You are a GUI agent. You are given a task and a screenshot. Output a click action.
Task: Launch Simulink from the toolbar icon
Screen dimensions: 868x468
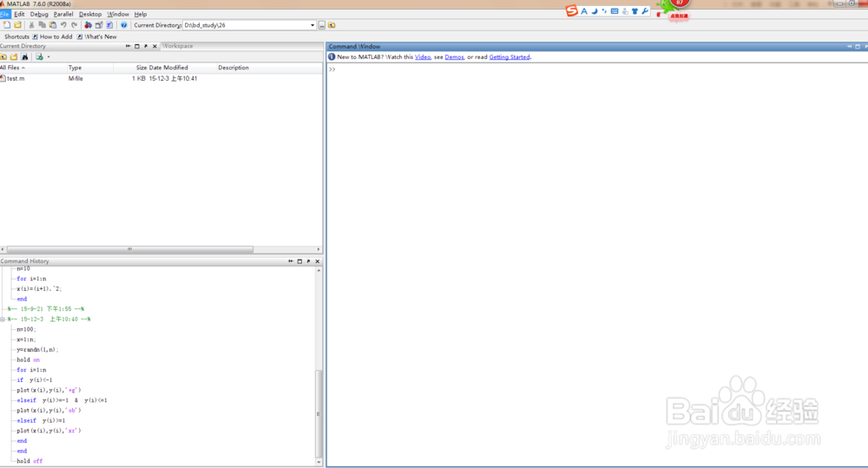click(x=88, y=25)
